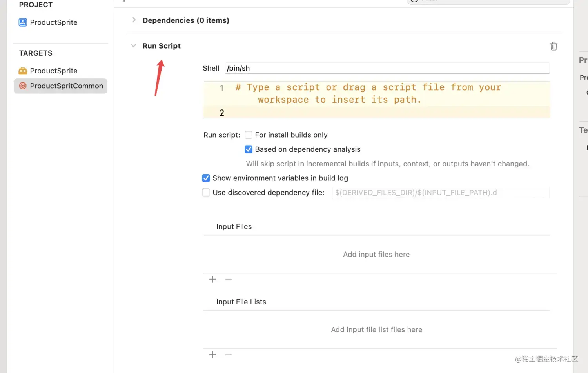Enable For install builds only checkbox
The height and width of the screenshot is (373, 588).
[x=249, y=135]
